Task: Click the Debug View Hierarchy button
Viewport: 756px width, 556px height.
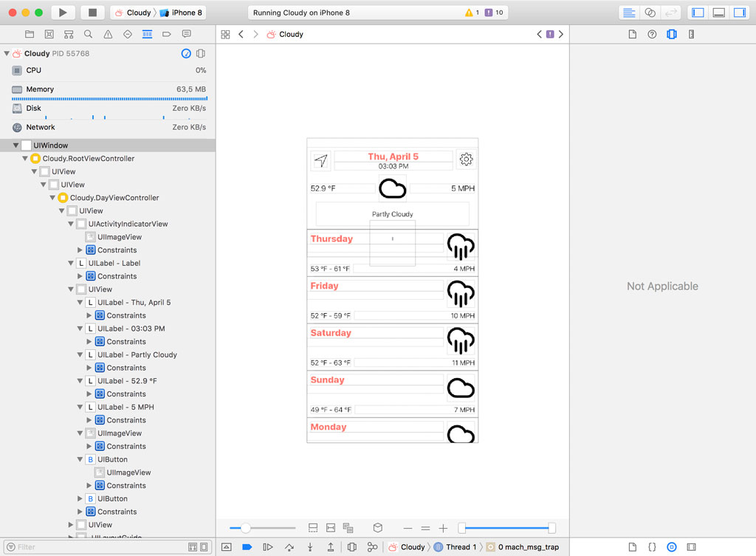Action: point(352,547)
